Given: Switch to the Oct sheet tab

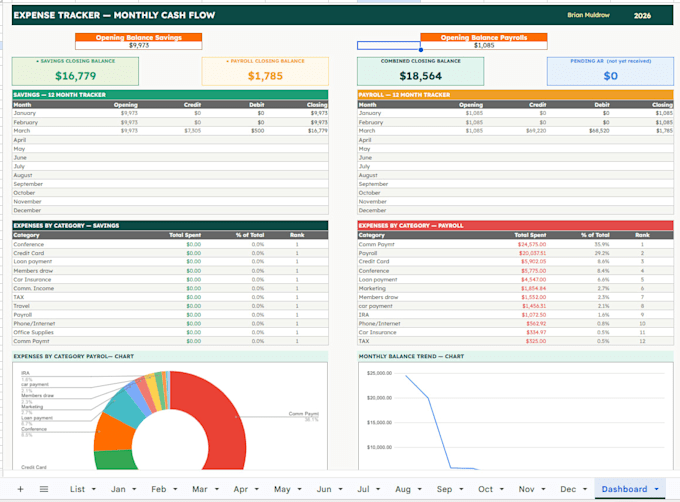Looking at the screenshot, I should click(485, 489).
